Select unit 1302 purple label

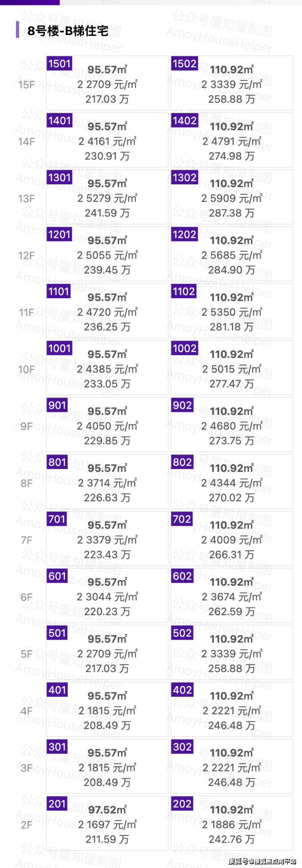184,177
